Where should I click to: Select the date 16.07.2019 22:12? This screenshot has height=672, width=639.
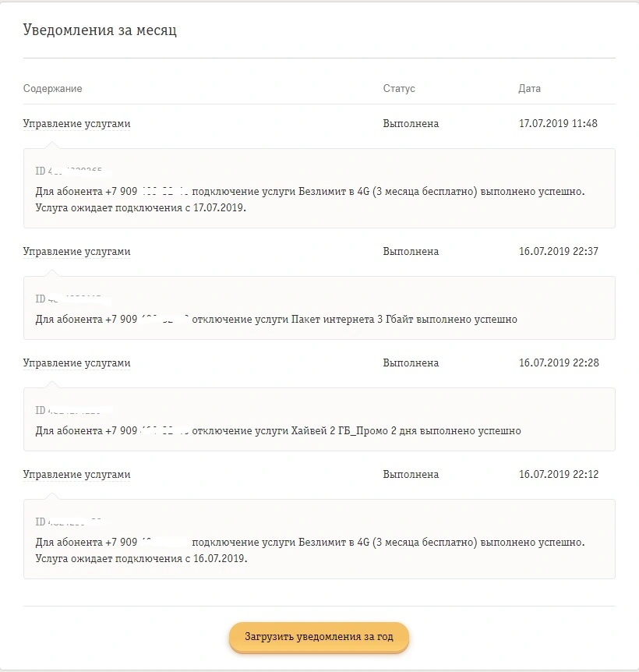coord(559,474)
